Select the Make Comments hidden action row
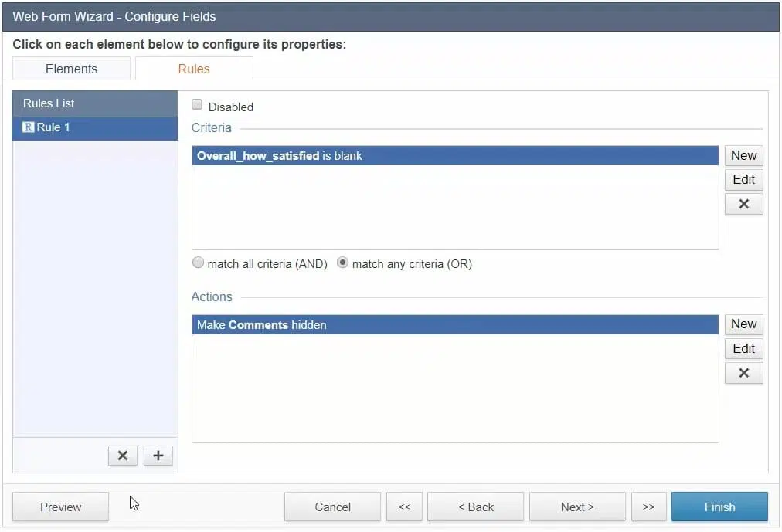This screenshot has height=532, width=782. click(x=454, y=325)
